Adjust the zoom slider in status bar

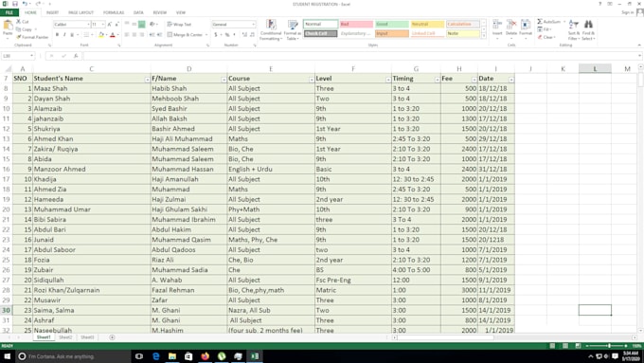[608, 346]
